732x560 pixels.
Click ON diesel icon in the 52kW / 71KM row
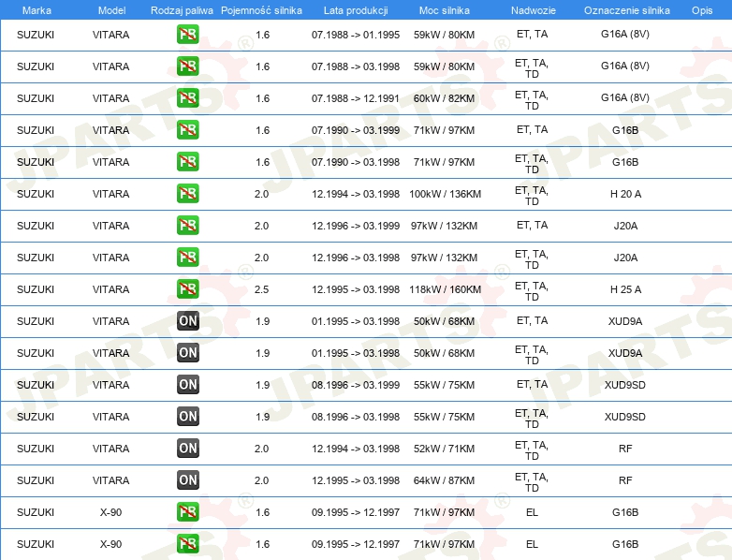[x=187, y=449]
